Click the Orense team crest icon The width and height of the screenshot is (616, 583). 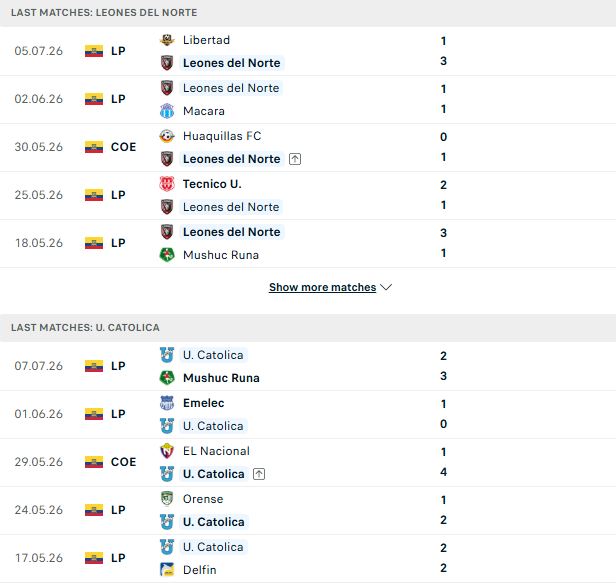[167, 499]
